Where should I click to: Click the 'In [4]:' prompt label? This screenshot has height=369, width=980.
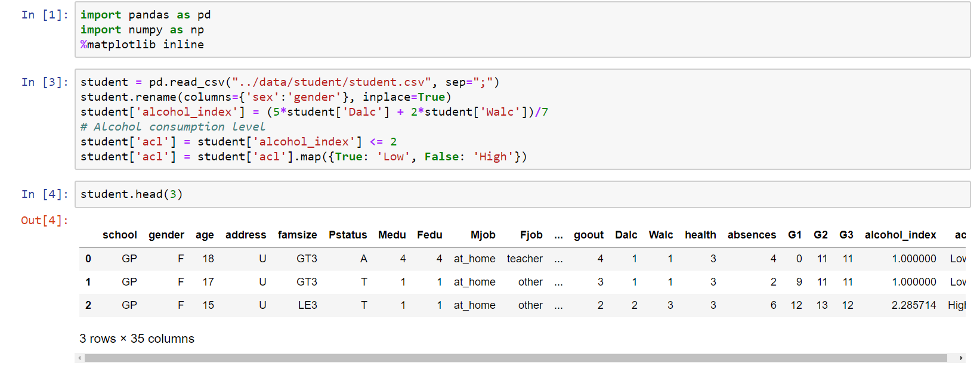(45, 194)
